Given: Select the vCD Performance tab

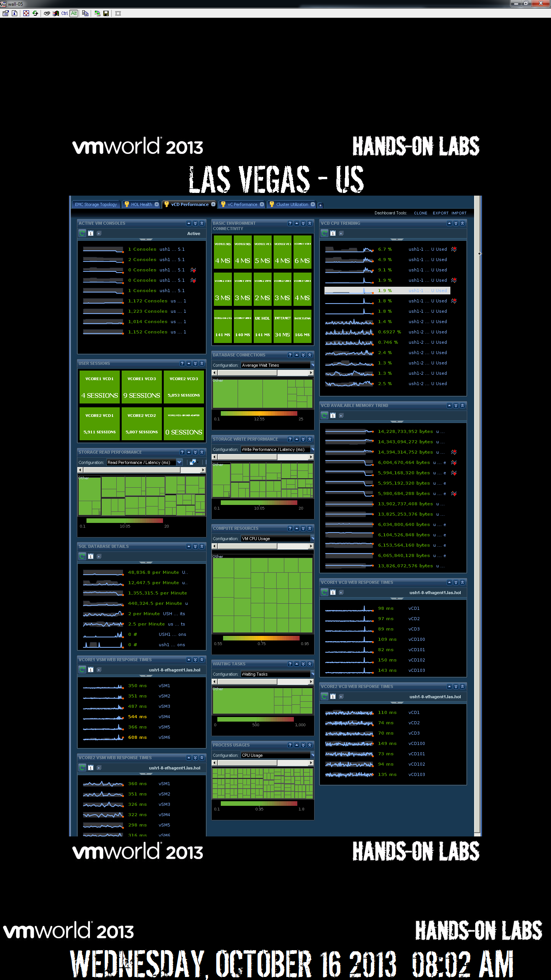Looking at the screenshot, I should point(190,204).
